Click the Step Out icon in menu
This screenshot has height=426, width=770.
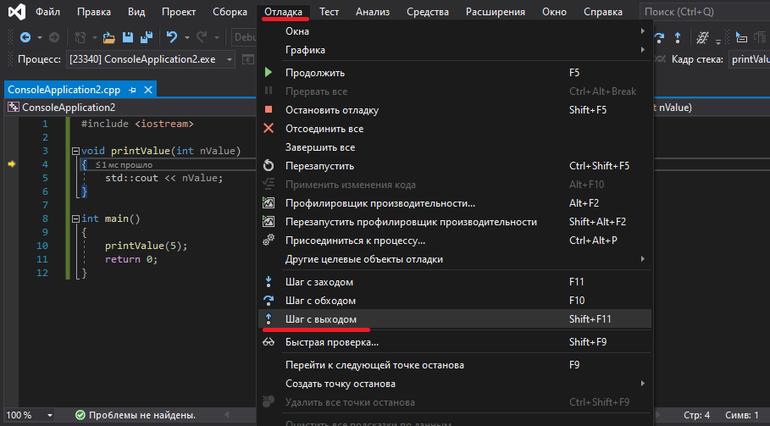[x=269, y=319]
